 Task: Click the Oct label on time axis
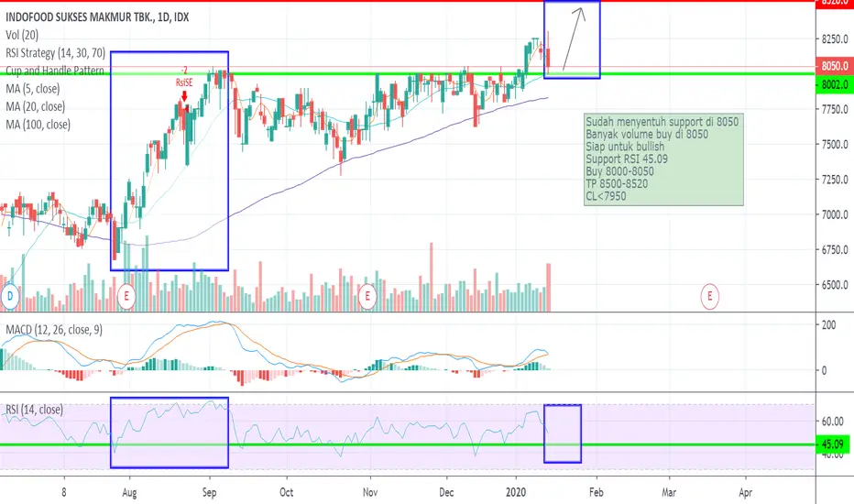286,493
